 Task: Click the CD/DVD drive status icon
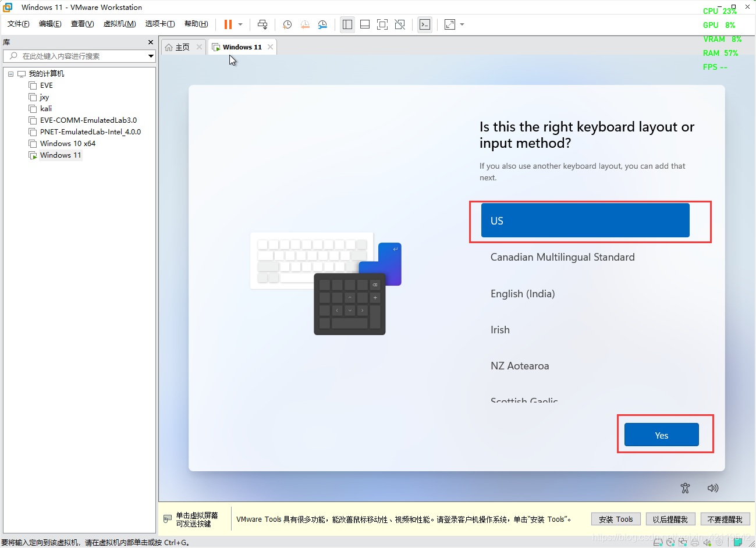[670, 542]
